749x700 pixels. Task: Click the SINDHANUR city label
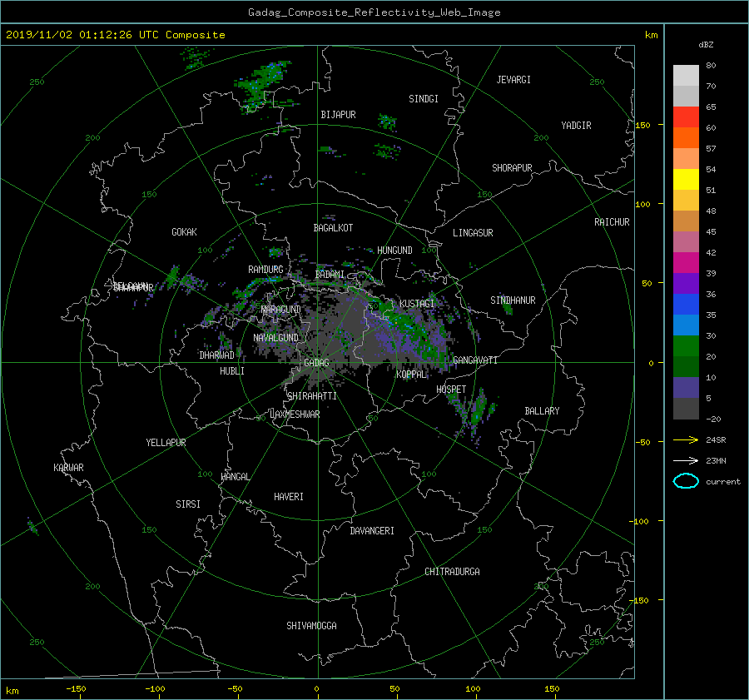[513, 300]
